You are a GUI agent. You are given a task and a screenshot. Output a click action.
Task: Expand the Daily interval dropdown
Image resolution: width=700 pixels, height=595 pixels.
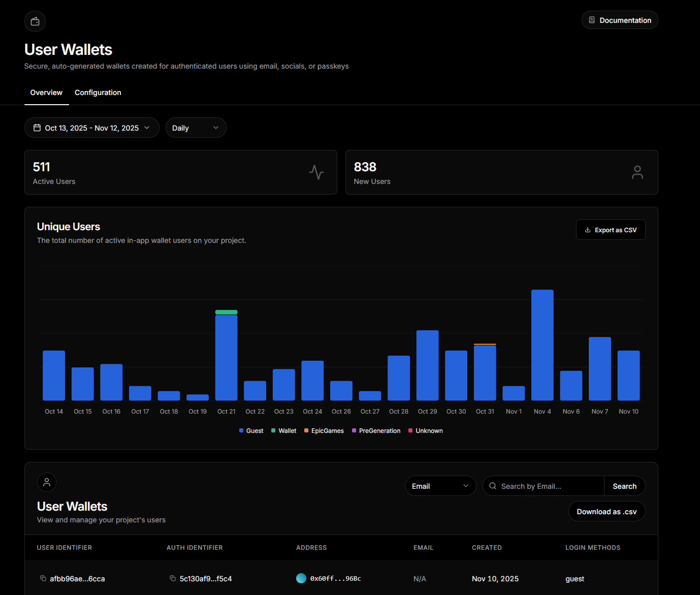[196, 128]
